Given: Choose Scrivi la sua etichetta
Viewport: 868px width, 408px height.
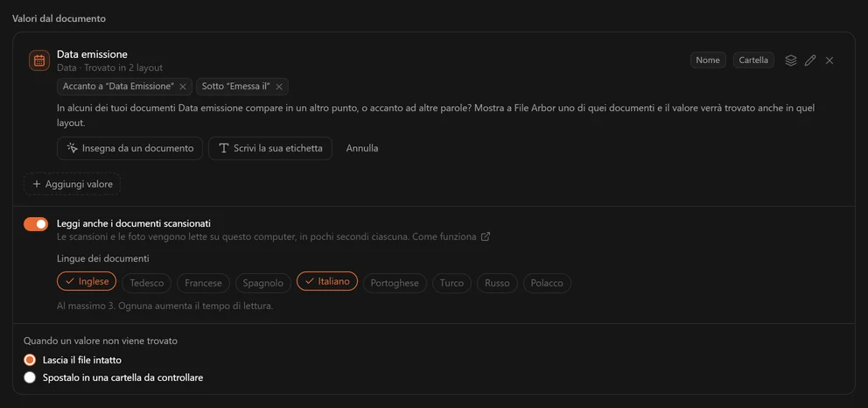Looking at the screenshot, I should [270, 148].
